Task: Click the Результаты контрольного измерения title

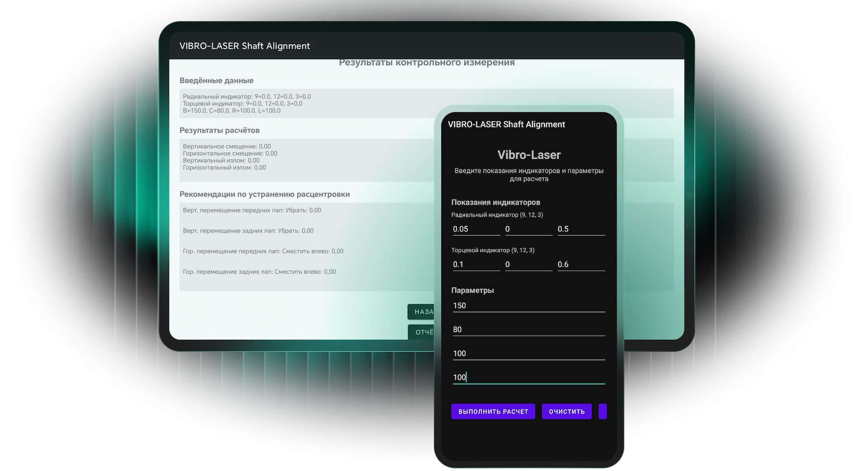Action: coord(427,63)
